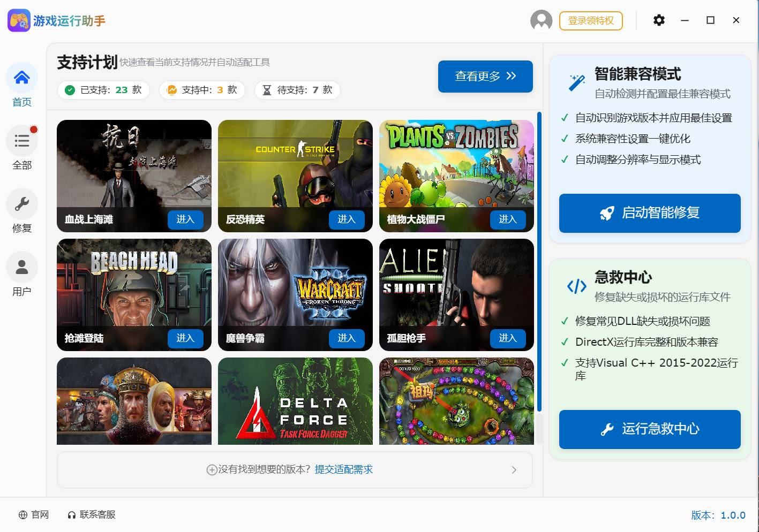Open the Zuma marble game cover image

pos(456,401)
